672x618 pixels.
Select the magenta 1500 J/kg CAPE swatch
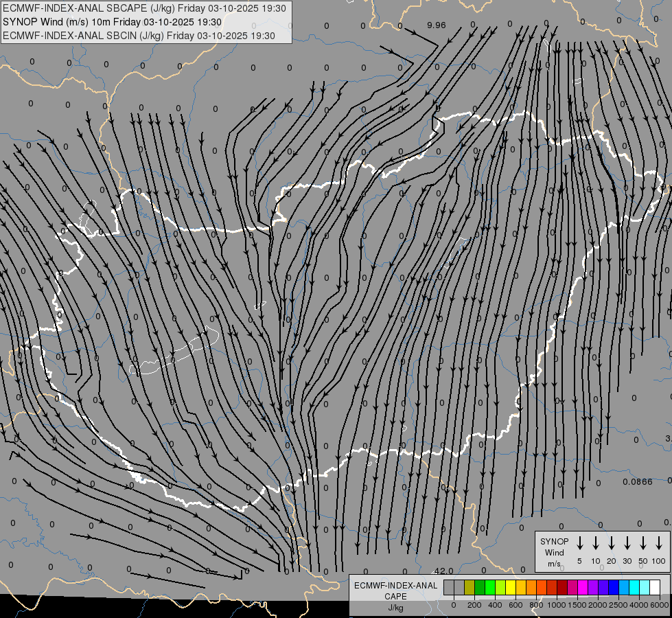[x=583, y=587]
